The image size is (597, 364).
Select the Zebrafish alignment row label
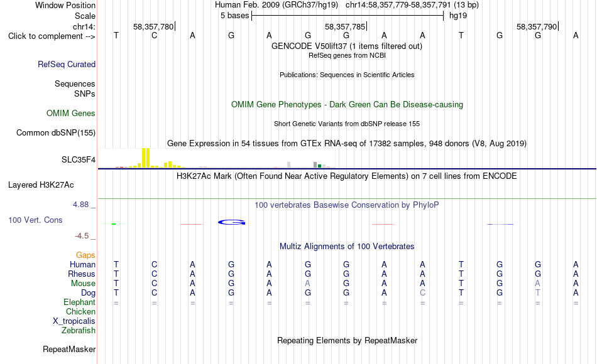[x=79, y=331]
